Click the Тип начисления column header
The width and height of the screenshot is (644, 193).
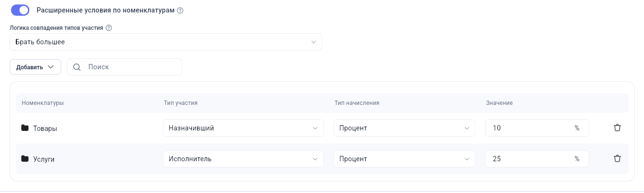[x=357, y=103]
